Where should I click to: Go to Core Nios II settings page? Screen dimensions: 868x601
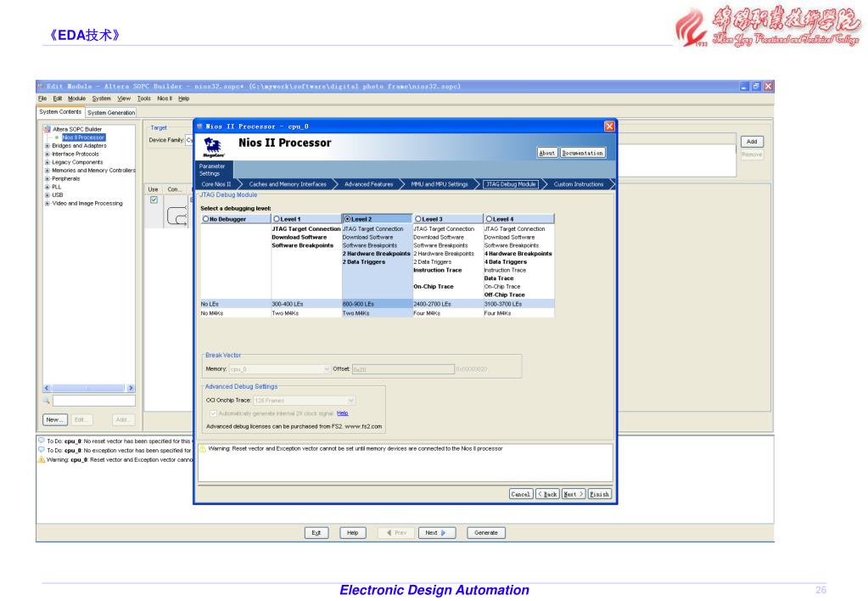point(216,184)
